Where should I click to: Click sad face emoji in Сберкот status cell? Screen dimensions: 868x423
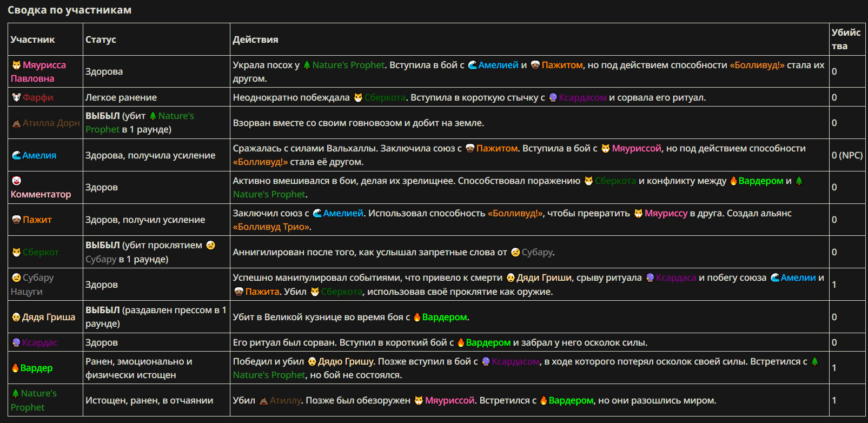tap(211, 245)
